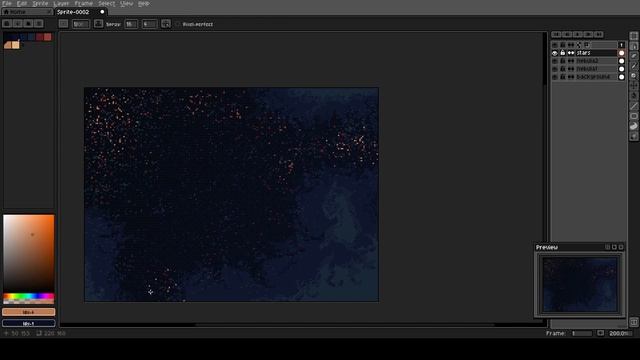The width and height of the screenshot is (640, 360).
Task: Toggle the lock on the stars layer
Action: click(x=562, y=53)
